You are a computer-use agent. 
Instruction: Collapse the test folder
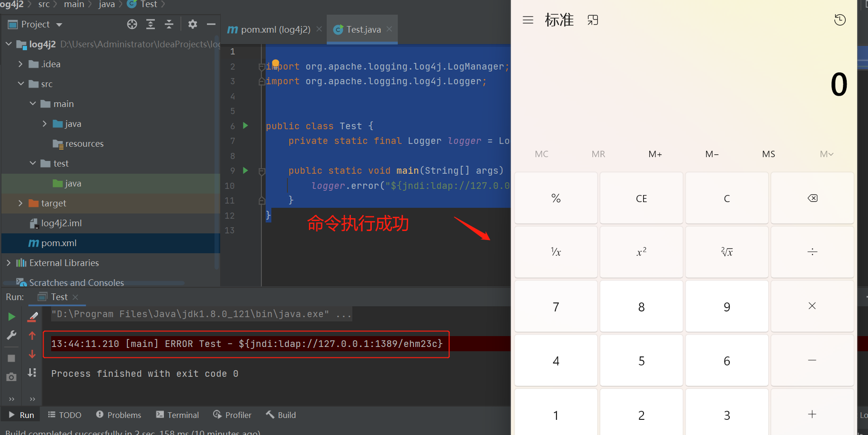33,163
